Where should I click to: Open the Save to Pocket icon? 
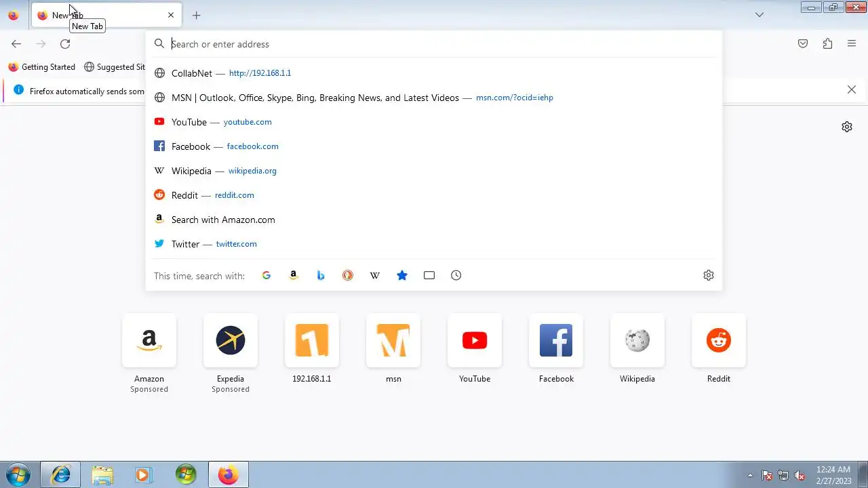[x=803, y=44]
